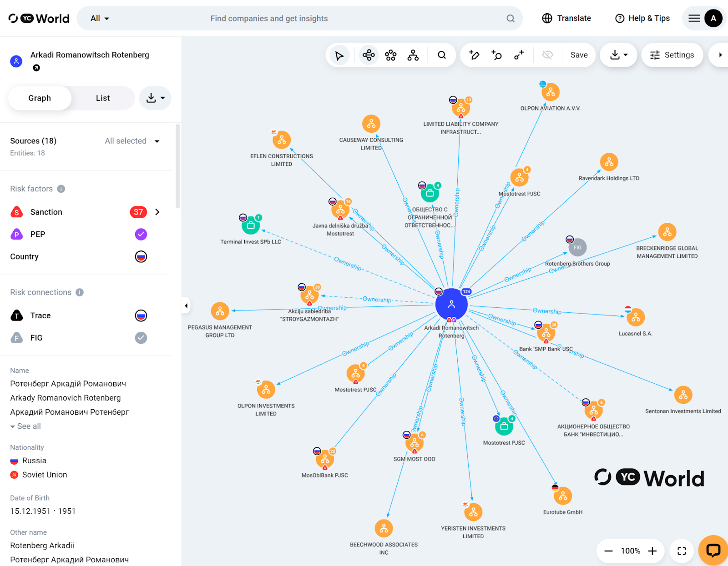Open the graph download dropdown in toolbar
This screenshot has height=566, width=728.
click(619, 55)
